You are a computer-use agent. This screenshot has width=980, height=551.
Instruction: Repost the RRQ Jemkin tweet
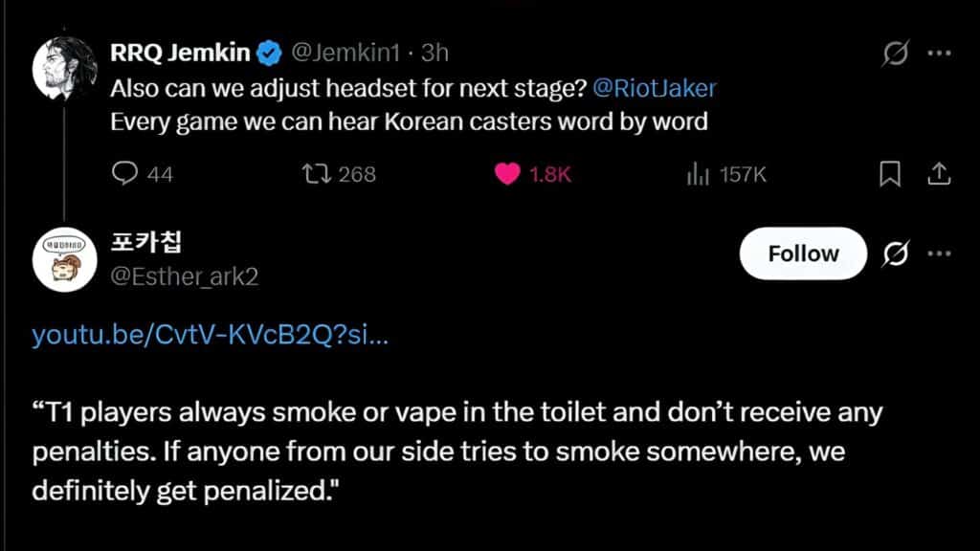[x=314, y=173]
